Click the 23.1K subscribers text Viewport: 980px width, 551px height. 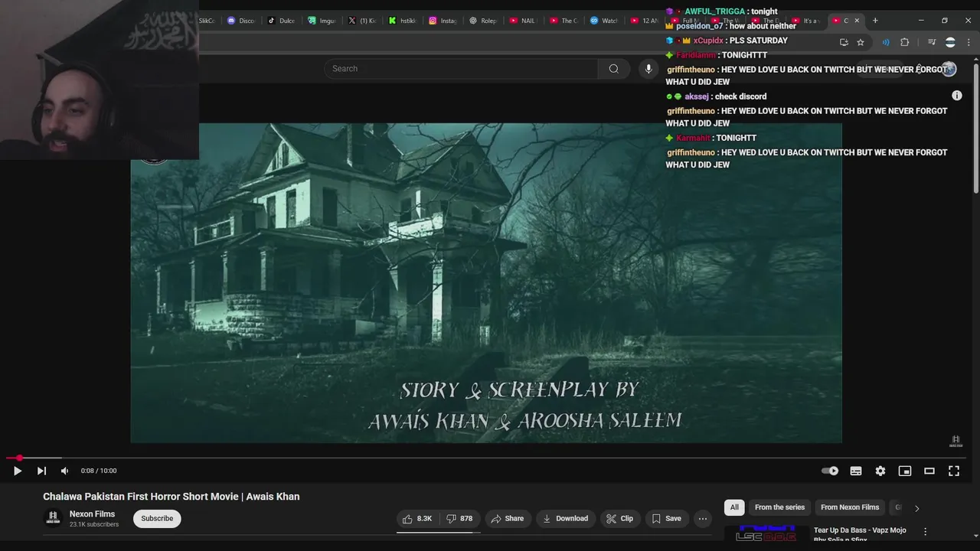(x=94, y=525)
